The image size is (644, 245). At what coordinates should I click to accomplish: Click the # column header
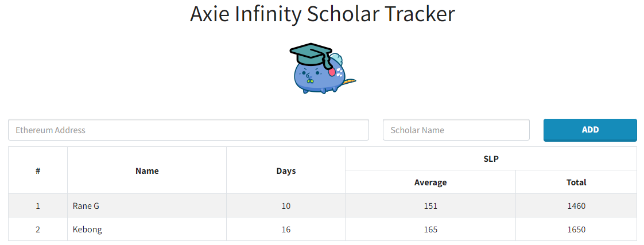[38, 170]
